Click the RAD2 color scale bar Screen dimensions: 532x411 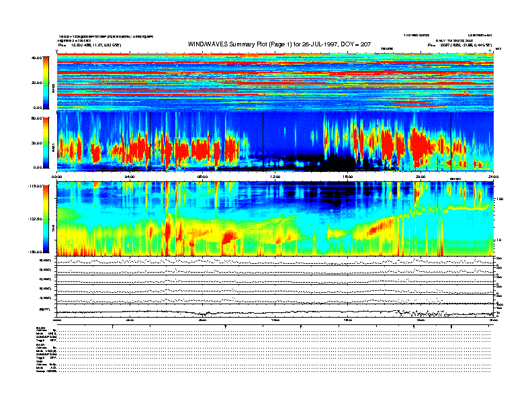44,82
